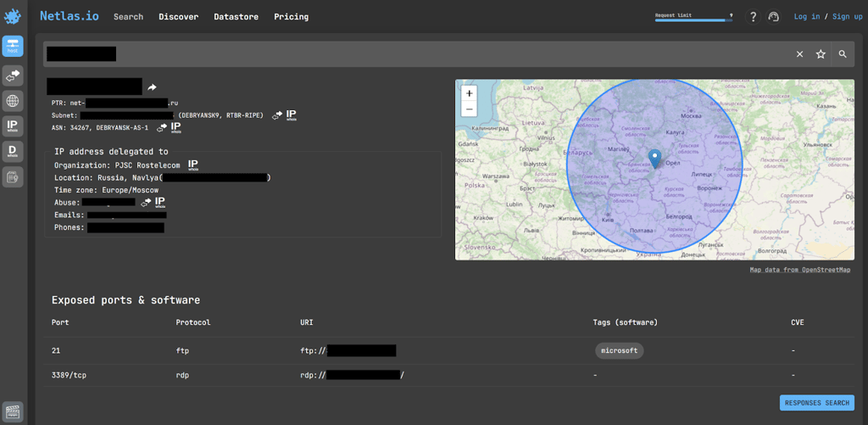Image resolution: width=868 pixels, height=425 pixels.
Task: Click the map location pin marker
Action: click(x=655, y=159)
